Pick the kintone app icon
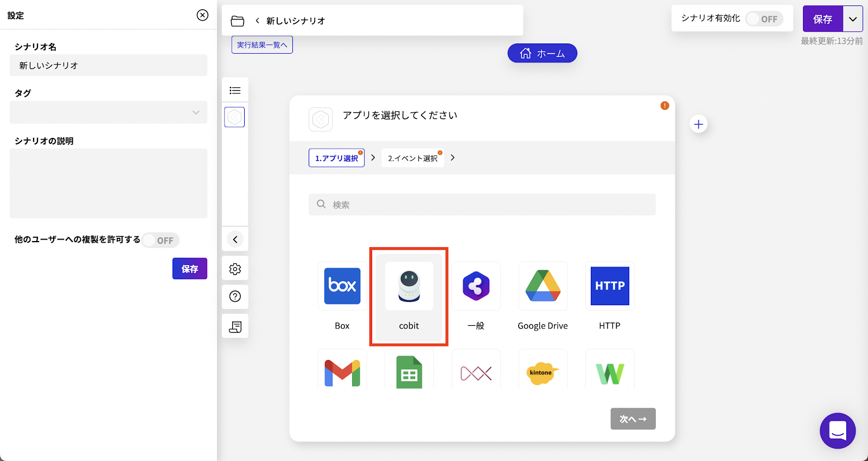Viewport: 868px width, 461px height. coord(542,370)
